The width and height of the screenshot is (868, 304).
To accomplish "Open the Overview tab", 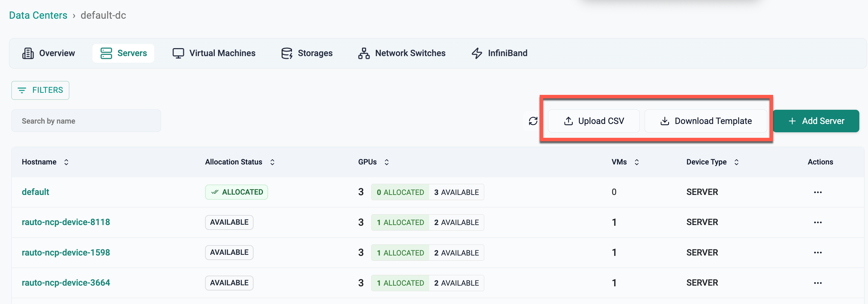I will (48, 53).
